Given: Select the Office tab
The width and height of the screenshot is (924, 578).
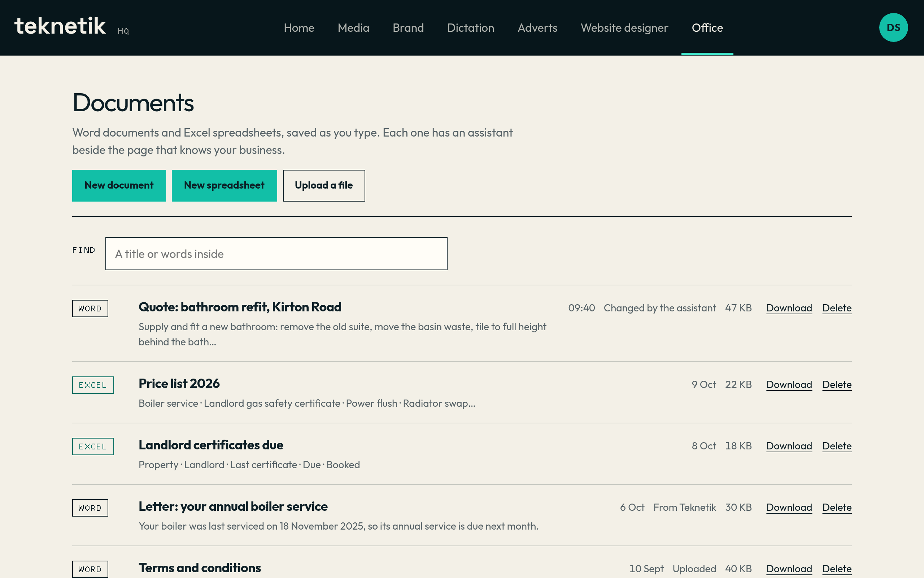Looking at the screenshot, I should 707,28.
